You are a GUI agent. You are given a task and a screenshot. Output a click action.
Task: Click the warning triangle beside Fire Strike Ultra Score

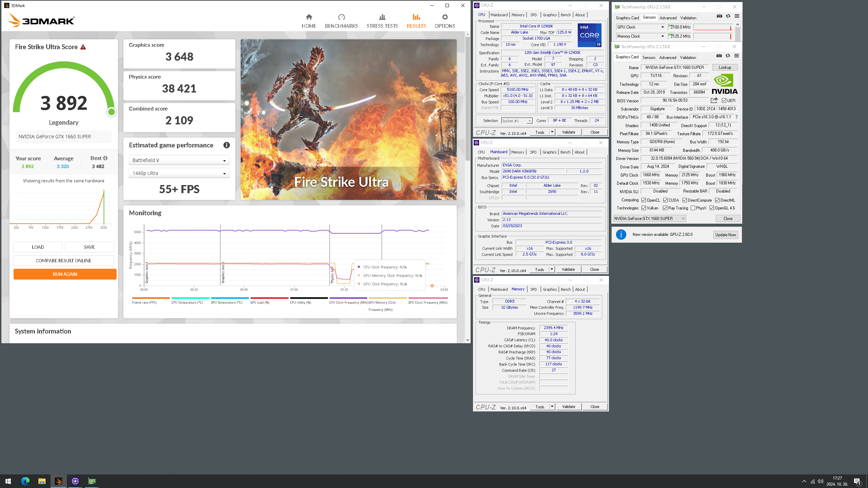click(83, 47)
